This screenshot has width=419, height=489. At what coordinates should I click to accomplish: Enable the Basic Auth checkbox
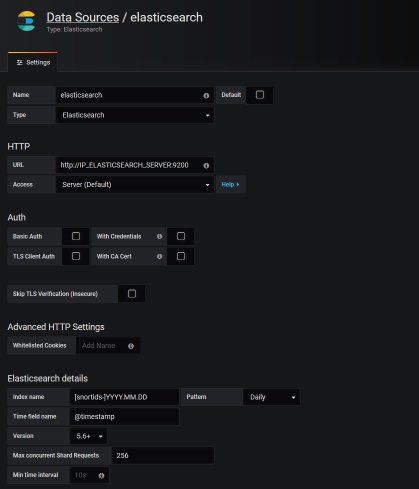[76, 236]
